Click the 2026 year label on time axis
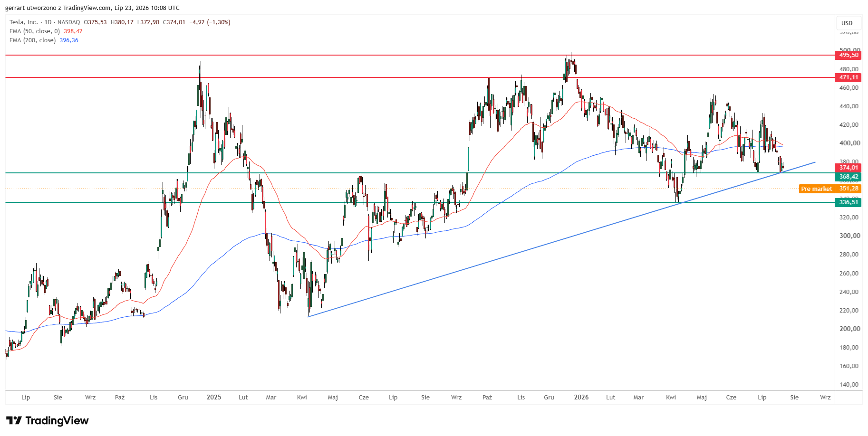 tap(581, 397)
